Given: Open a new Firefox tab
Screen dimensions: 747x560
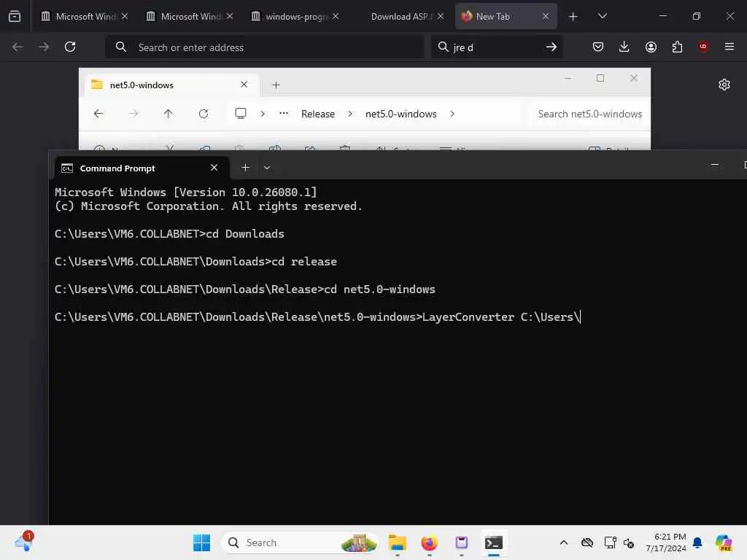Looking at the screenshot, I should [573, 17].
